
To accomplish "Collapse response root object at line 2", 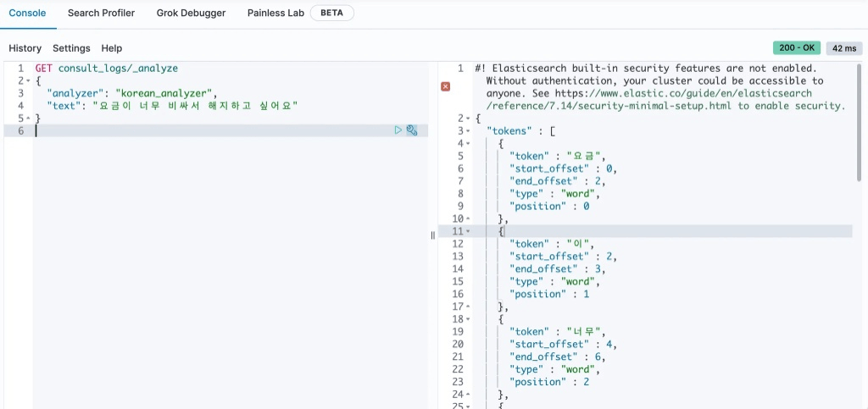I will [x=467, y=119].
